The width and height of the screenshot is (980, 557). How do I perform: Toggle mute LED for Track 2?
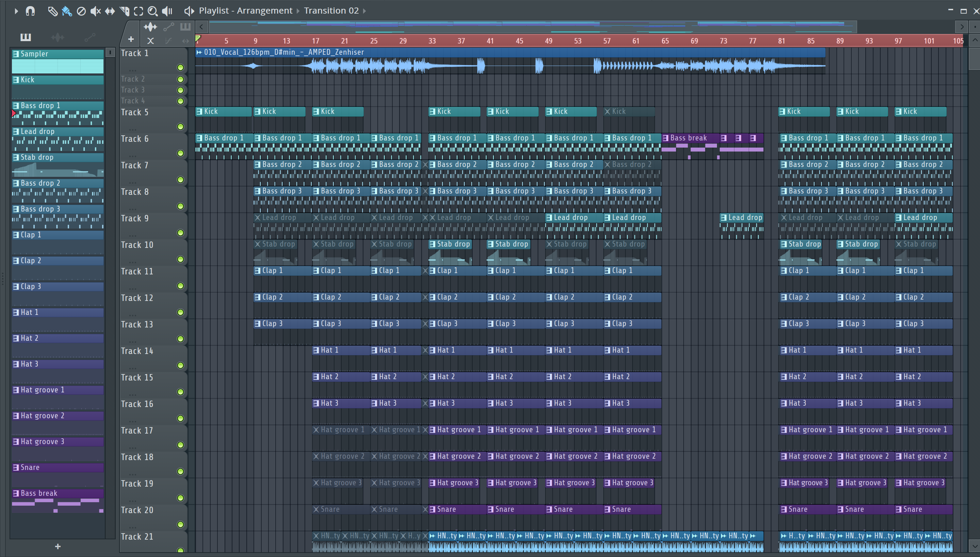pos(181,79)
